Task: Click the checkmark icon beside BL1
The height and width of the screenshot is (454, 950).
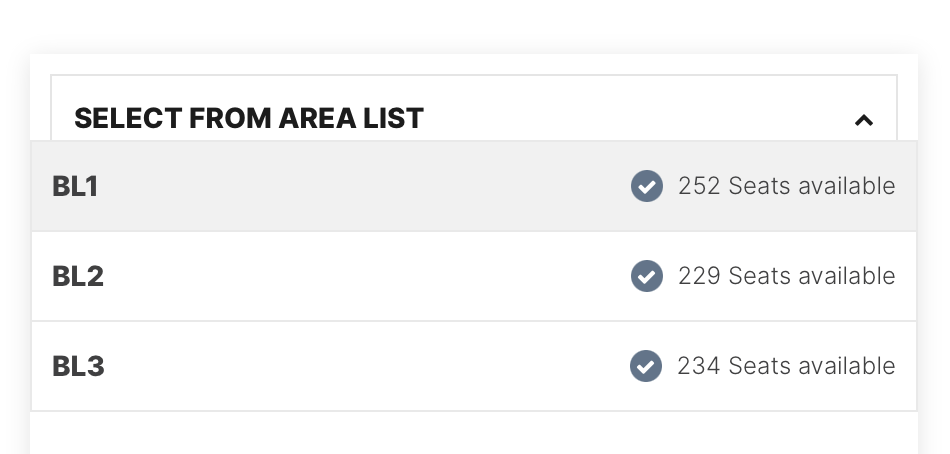Action: click(646, 186)
